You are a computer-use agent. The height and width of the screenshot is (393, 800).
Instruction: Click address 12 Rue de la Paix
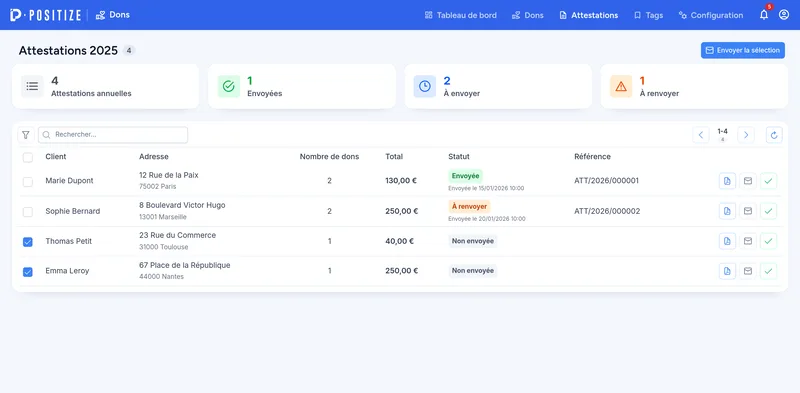(169, 175)
